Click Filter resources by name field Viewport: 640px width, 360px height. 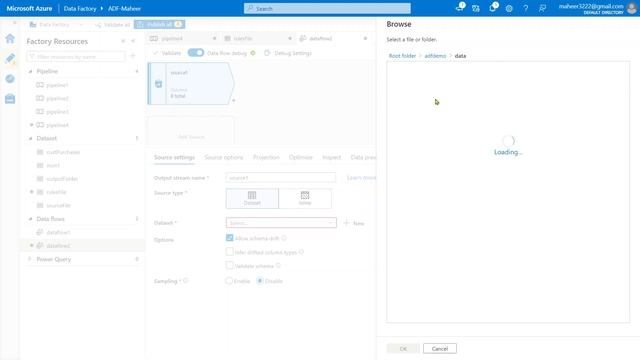(x=76, y=56)
